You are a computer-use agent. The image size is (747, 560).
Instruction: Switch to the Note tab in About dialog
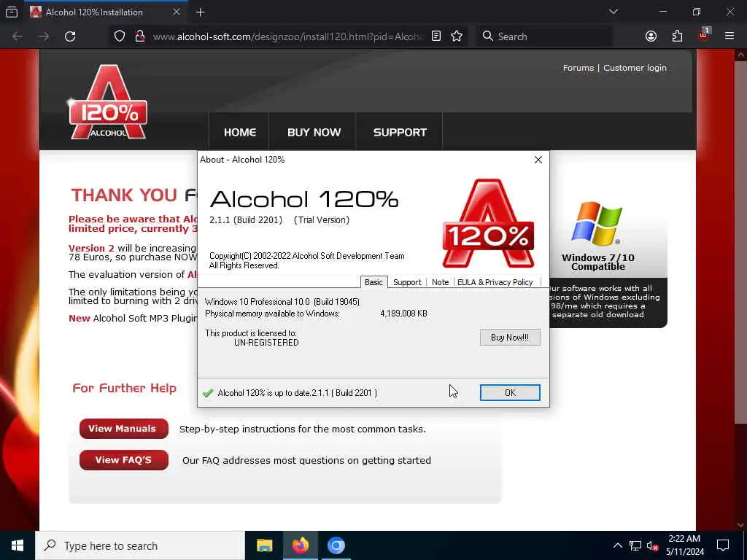coord(440,282)
